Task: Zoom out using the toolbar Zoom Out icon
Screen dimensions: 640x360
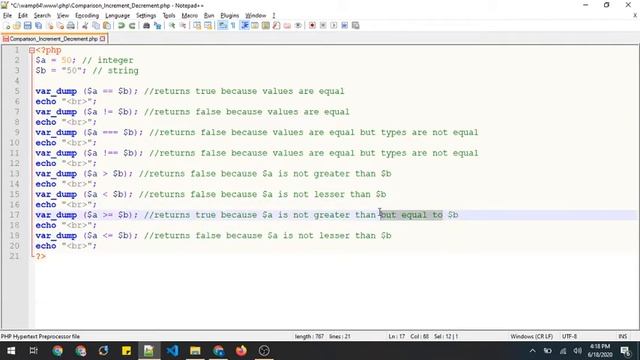Action: point(182,26)
